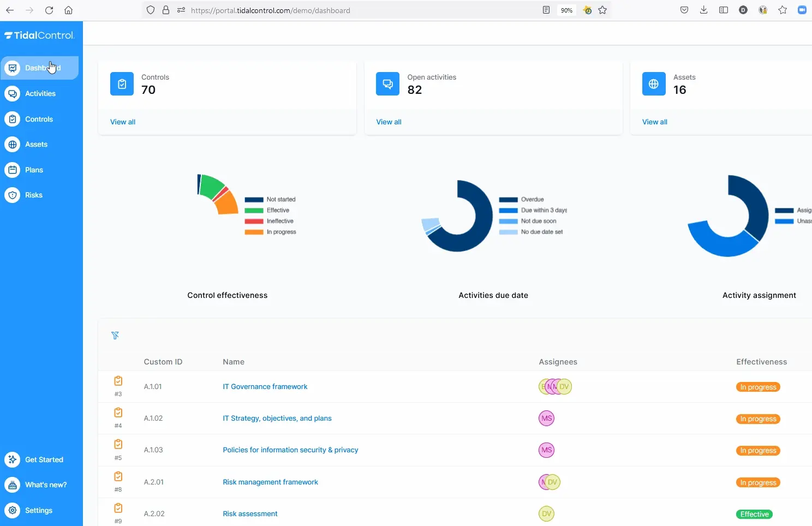Click the TidalControl logo
The height and width of the screenshot is (526, 812).
tap(39, 35)
